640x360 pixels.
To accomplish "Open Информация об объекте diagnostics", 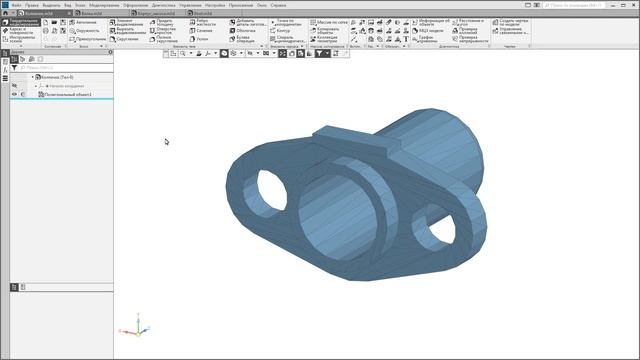I will tap(431, 22).
